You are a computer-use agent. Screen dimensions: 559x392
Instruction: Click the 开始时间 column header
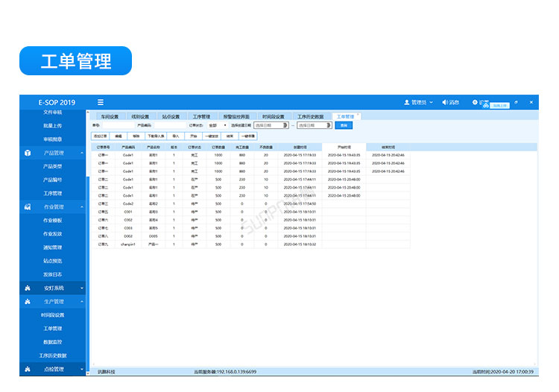pyautogui.click(x=344, y=147)
